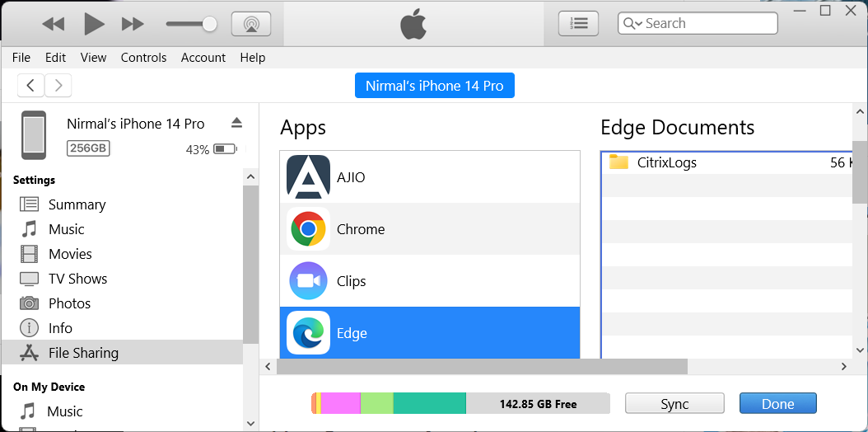Navigate back with the left chevron
This screenshot has width=868, height=432.
31,85
